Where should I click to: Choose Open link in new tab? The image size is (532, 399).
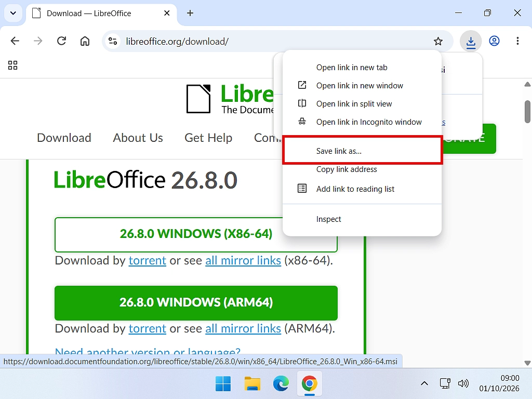tap(362, 68)
